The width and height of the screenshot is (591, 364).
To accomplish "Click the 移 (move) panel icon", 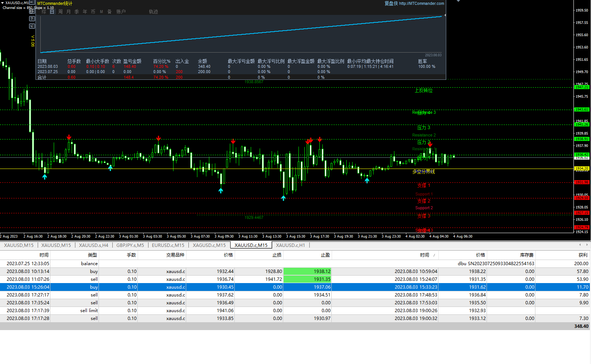I will point(32,11).
